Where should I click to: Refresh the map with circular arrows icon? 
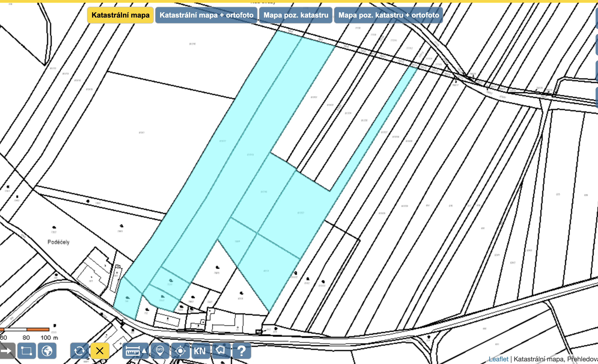click(x=79, y=351)
